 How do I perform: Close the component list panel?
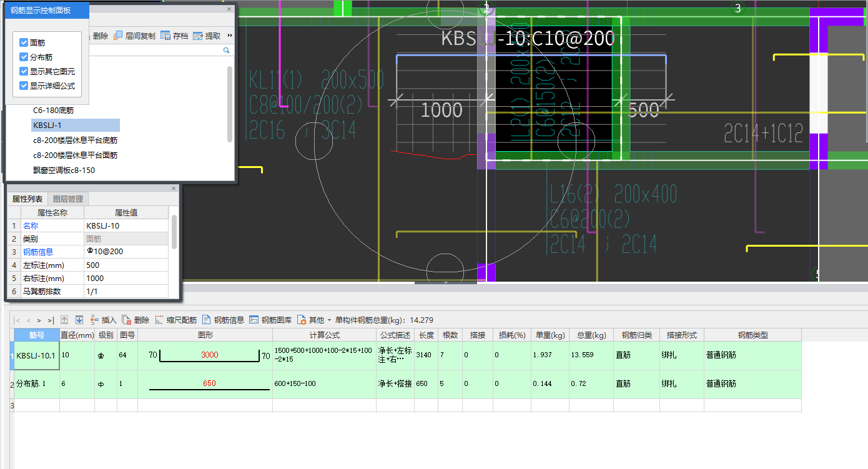tap(229, 9)
